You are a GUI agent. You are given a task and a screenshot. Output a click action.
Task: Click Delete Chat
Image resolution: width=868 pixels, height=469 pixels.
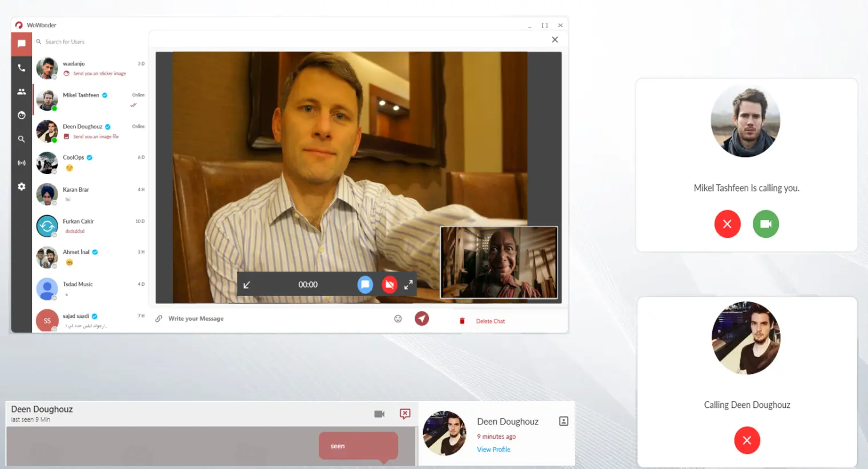[x=490, y=321]
